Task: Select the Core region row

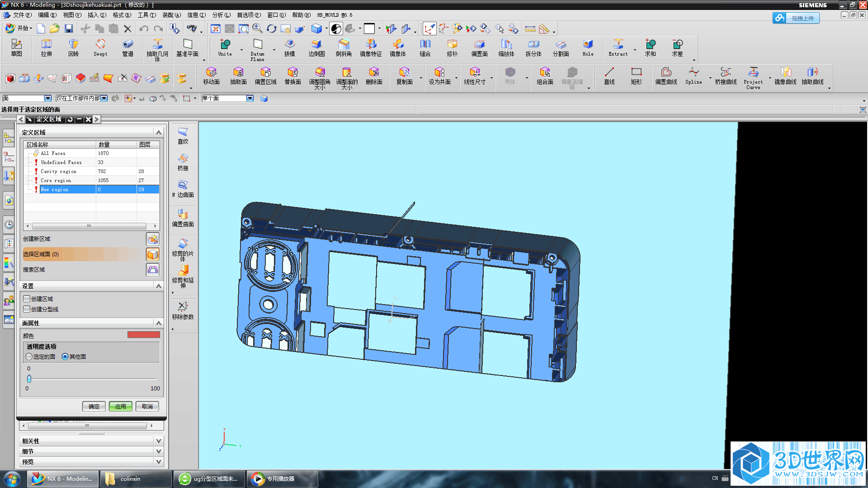Action: [x=91, y=180]
